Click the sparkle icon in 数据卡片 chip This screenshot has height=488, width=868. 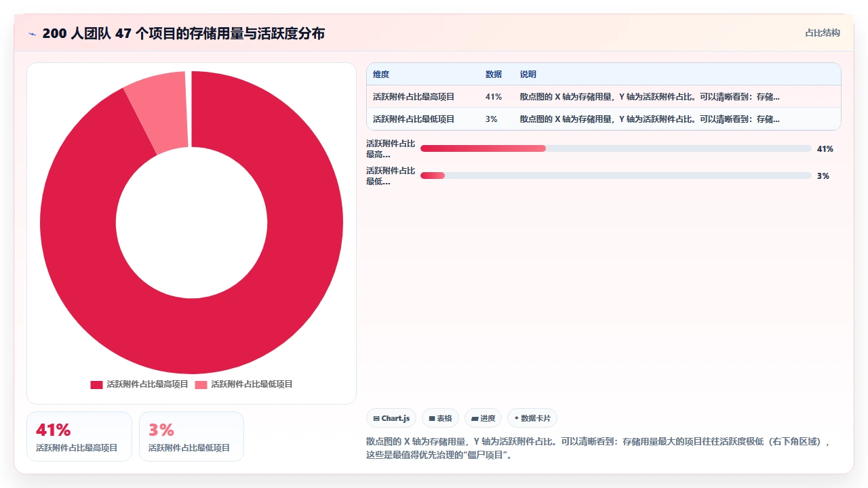pyautogui.click(x=517, y=419)
